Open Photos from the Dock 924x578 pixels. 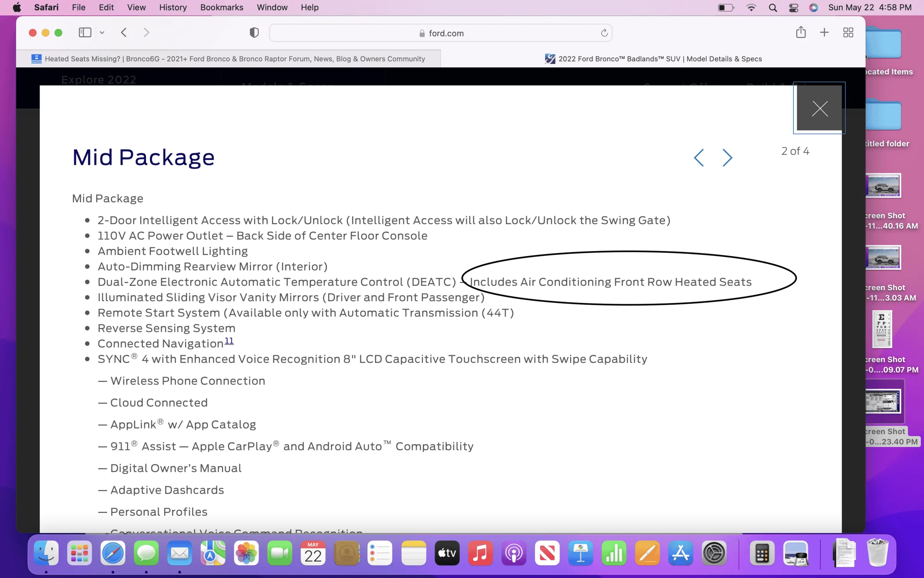click(x=246, y=553)
